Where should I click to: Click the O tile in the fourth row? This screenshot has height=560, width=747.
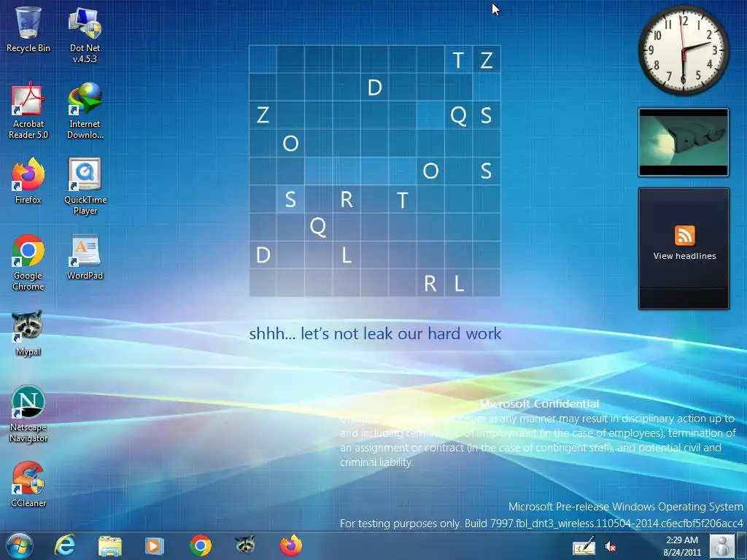[x=290, y=143]
